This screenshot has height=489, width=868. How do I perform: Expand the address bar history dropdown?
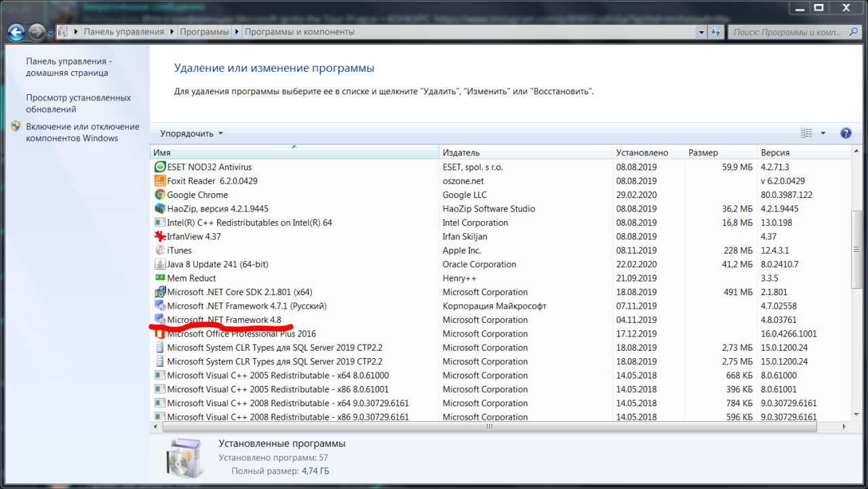click(x=702, y=32)
